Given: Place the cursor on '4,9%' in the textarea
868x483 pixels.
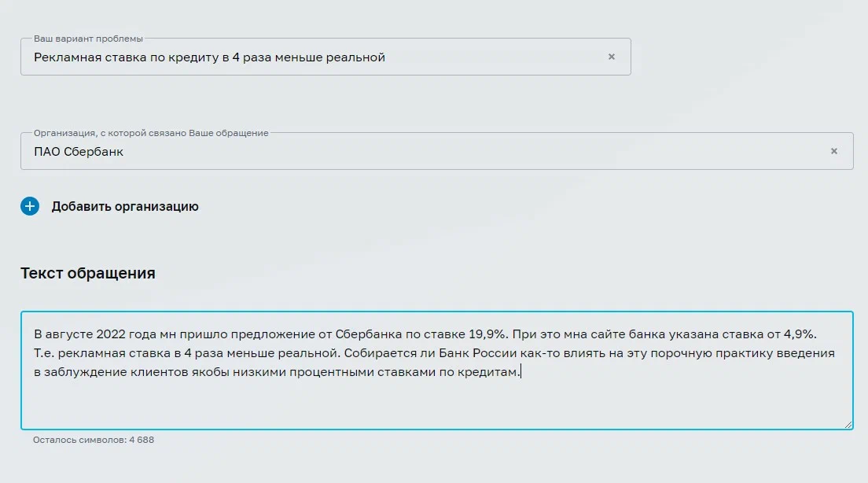Looking at the screenshot, I should point(800,334).
